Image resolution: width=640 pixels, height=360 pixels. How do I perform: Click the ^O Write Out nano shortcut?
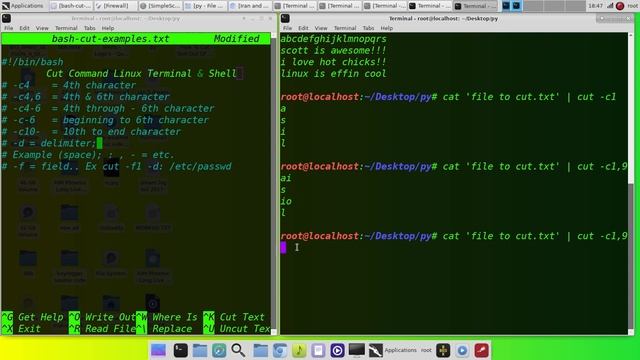click(102, 317)
